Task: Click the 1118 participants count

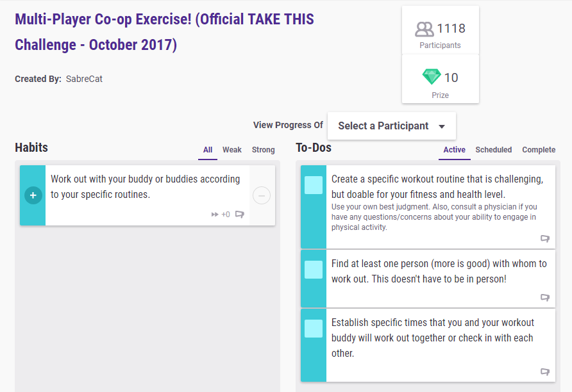Action: [x=451, y=29]
